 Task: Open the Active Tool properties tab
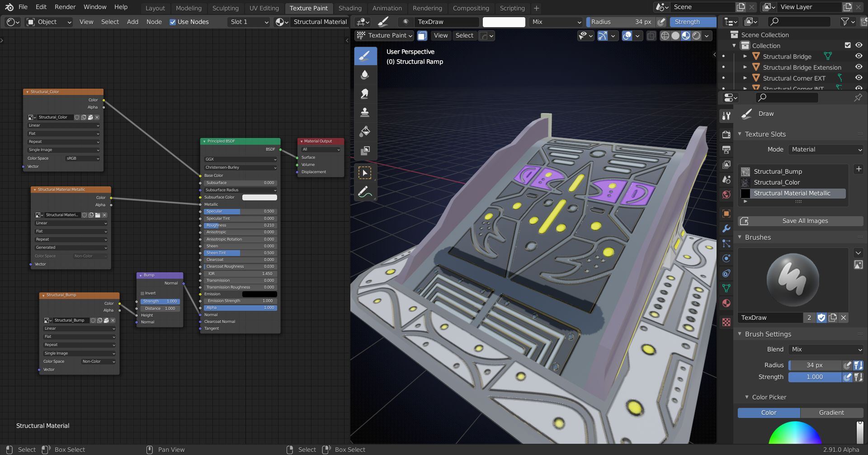tap(726, 116)
